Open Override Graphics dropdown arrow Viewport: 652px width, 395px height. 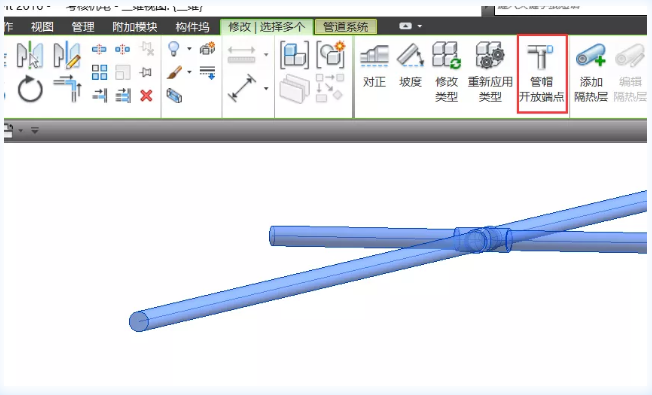[x=189, y=72]
